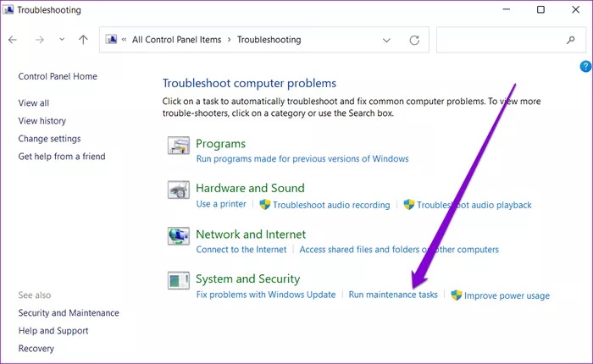Click the back navigation arrow
593x364 pixels.
[14, 40]
